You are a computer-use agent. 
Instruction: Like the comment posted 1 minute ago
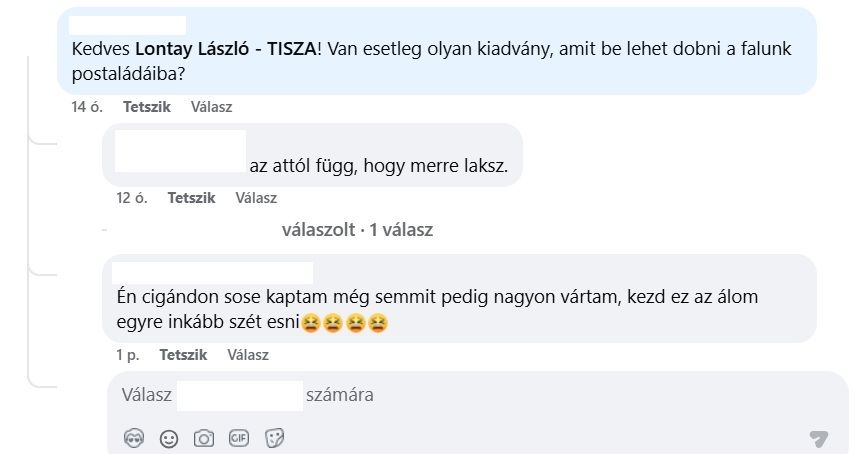(x=183, y=355)
